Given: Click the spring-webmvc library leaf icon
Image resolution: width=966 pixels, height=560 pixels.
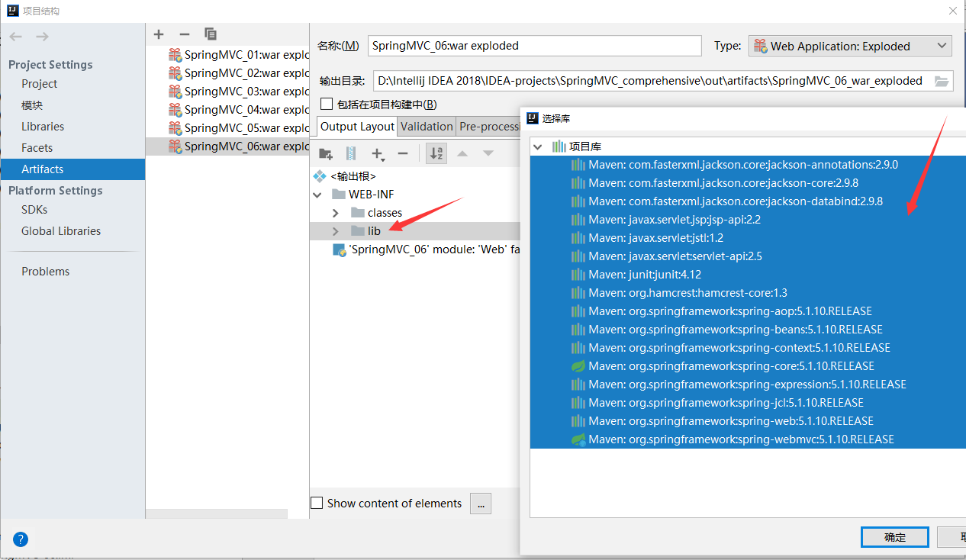Looking at the screenshot, I should coord(578,439).
